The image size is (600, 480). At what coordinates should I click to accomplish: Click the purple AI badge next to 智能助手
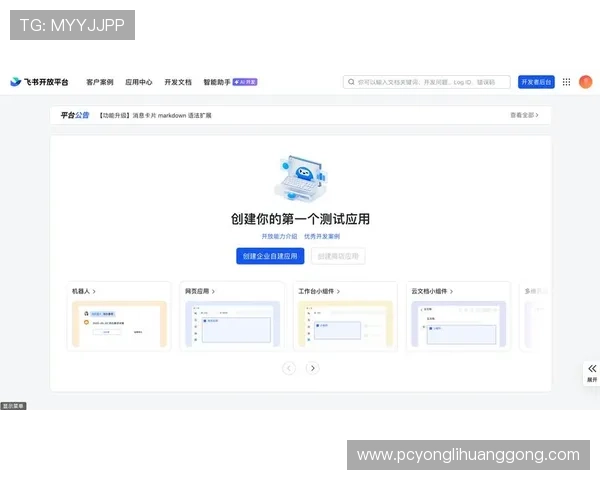[x=245, y=82]
